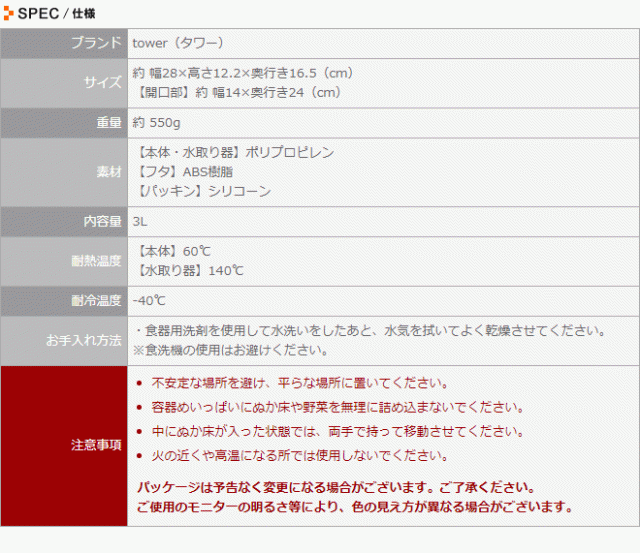
Task: Click the 約 550g weight value
Action: [x=156, y=123]
